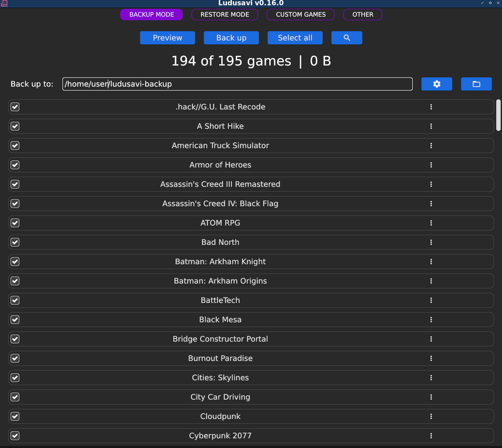
Task: Open backup settings gear button
Action: point(437,84)
